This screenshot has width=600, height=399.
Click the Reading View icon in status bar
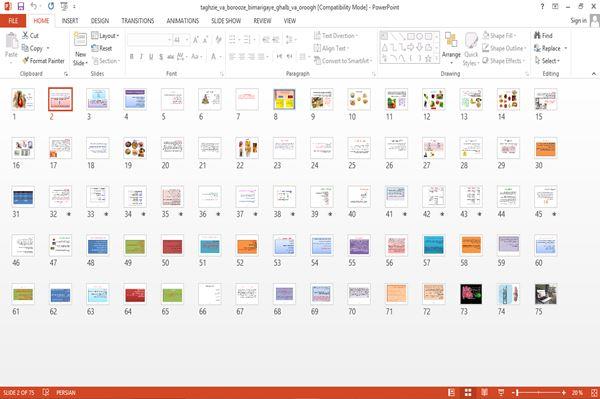pyautogui.click(x=484, y=392)
